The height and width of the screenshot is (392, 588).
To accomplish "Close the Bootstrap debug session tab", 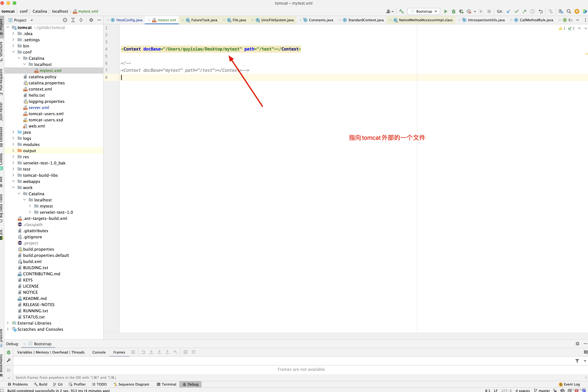I will tap(24, 344).
